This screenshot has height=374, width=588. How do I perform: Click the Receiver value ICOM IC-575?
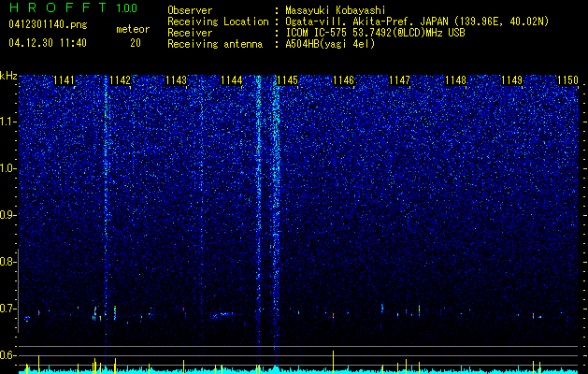click(317, 33)
